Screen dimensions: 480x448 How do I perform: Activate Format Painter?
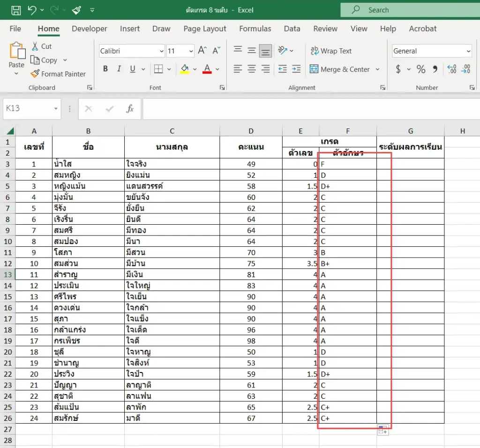point(58,74)
